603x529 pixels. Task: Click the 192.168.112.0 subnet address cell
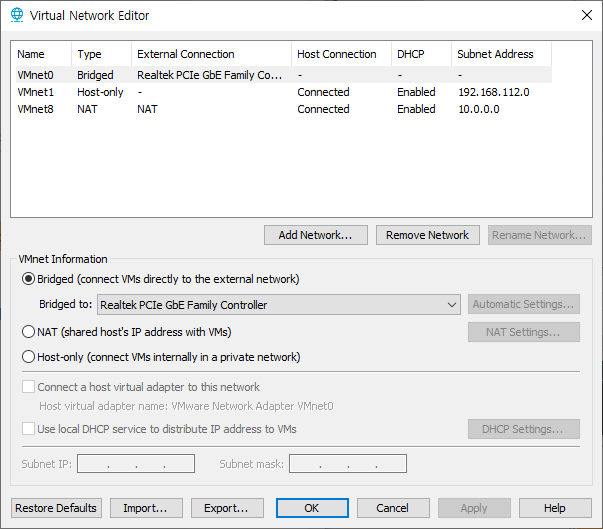click(494, 92)
